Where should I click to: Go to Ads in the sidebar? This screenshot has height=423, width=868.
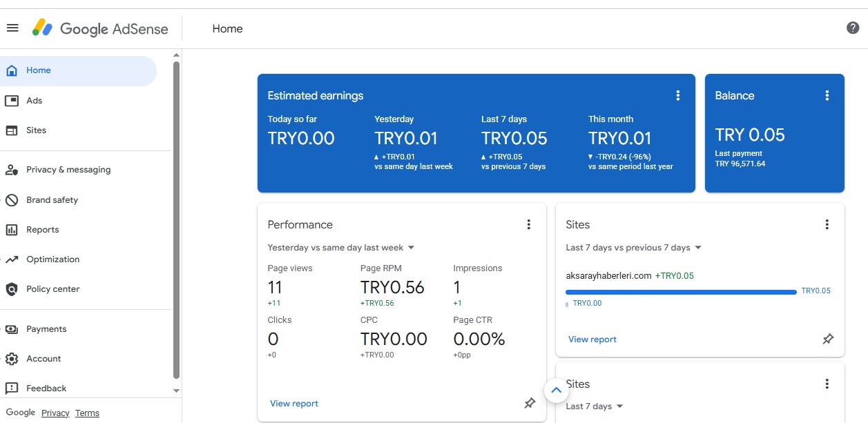click(35, 101)
